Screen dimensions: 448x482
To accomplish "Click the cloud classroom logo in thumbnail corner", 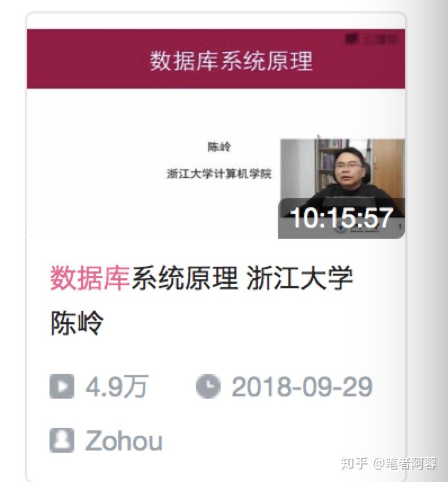I will 371,39.
